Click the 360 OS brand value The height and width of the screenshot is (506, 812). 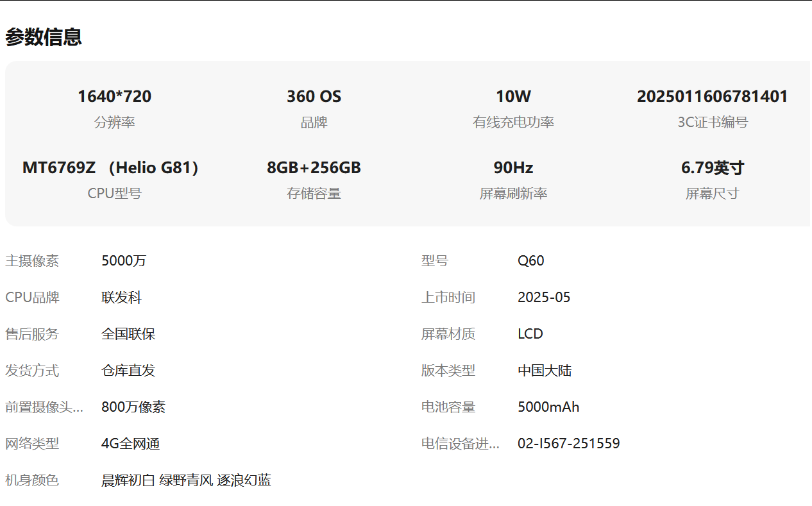pos(314,97)
